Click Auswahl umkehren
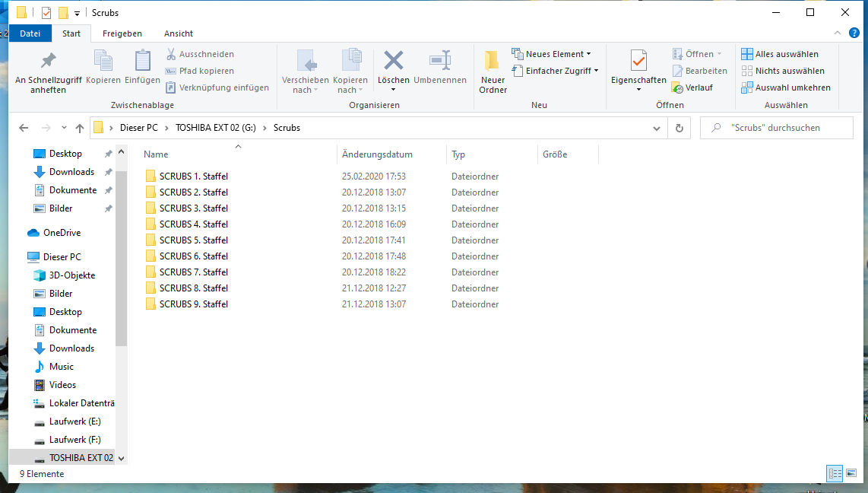 (785, 87)
